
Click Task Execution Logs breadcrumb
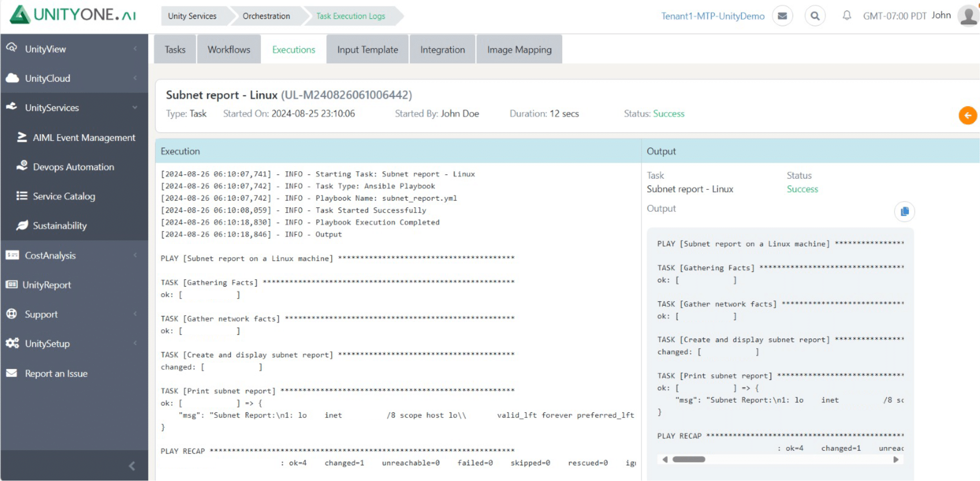(351, 16)
